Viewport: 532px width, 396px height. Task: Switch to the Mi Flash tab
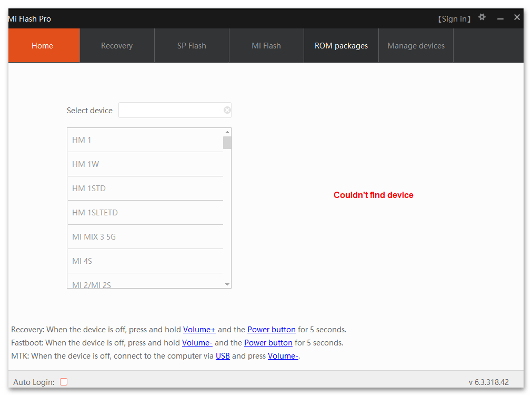click(x=266, y=45)
